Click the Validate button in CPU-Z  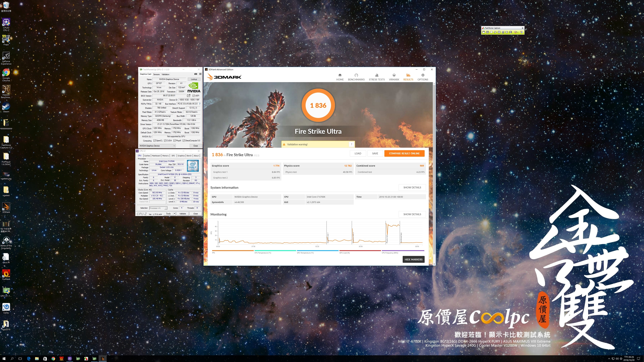coord(183,214)
